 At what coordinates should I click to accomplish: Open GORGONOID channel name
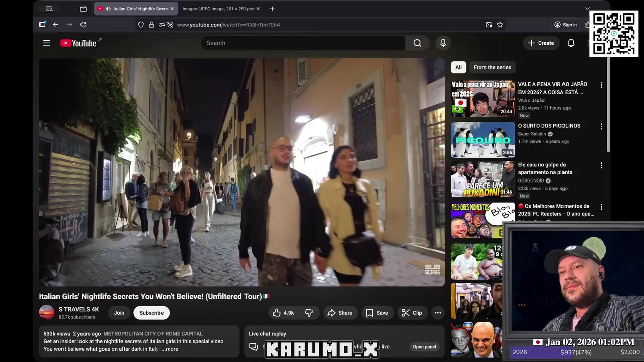pyautogui.click(x=531, y=180)
